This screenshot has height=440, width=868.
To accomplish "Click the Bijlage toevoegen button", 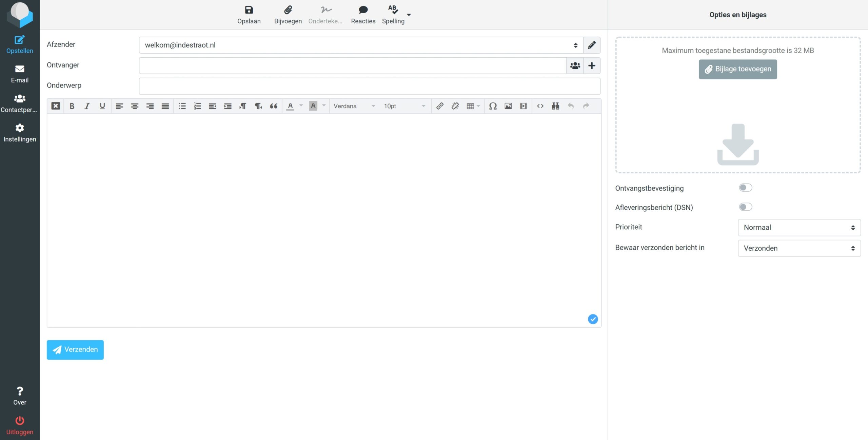I will tap(737, 69).
